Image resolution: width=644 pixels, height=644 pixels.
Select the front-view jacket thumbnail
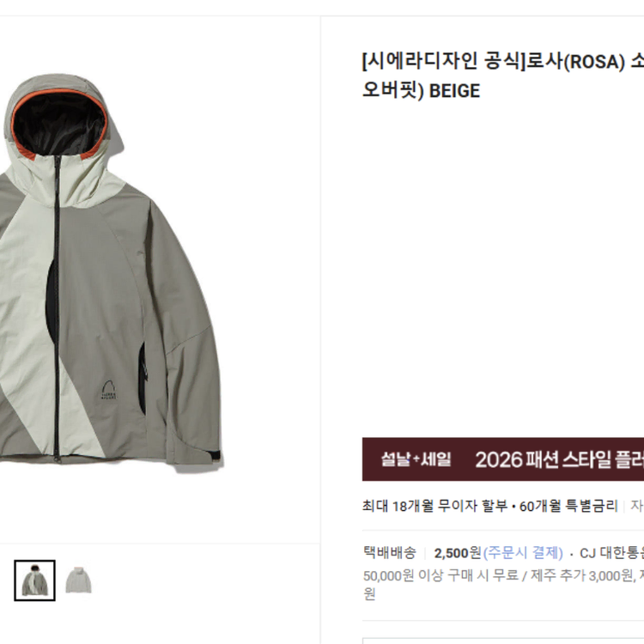[35, 580]
